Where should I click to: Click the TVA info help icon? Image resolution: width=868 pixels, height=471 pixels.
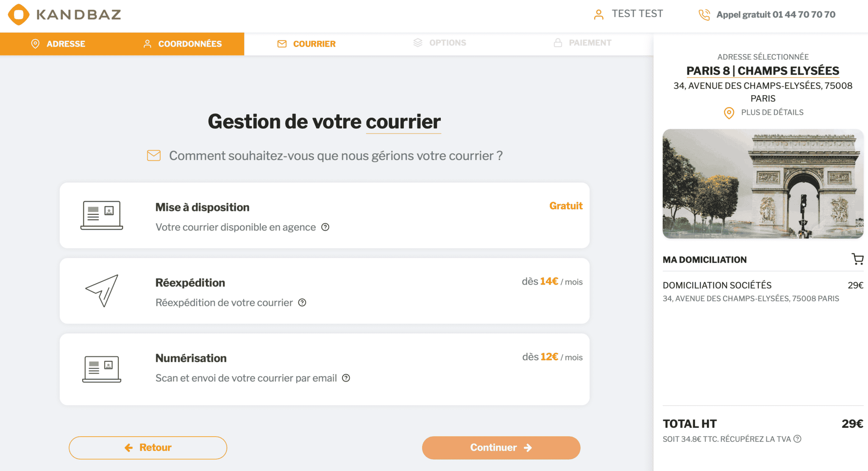(x=797, y=439)
